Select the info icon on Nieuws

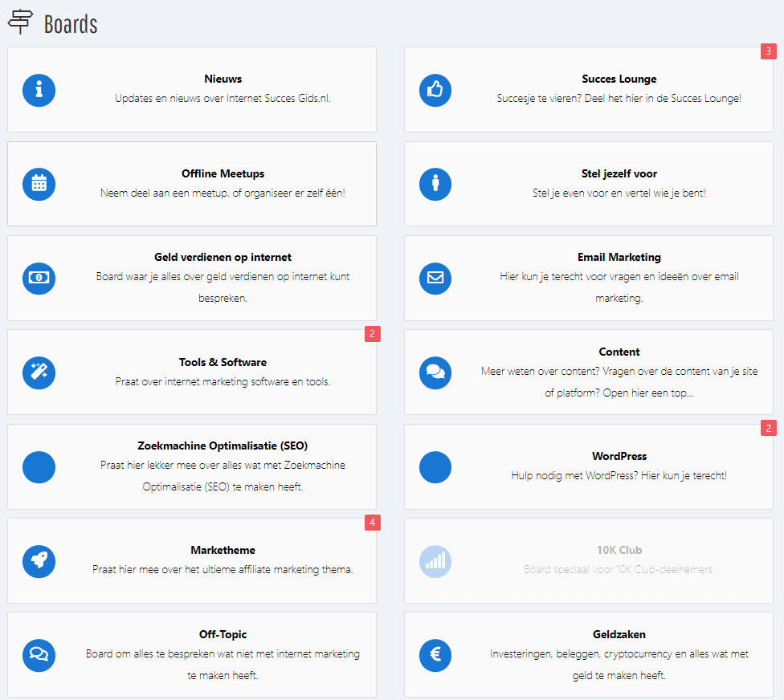(x=39, y=90)
